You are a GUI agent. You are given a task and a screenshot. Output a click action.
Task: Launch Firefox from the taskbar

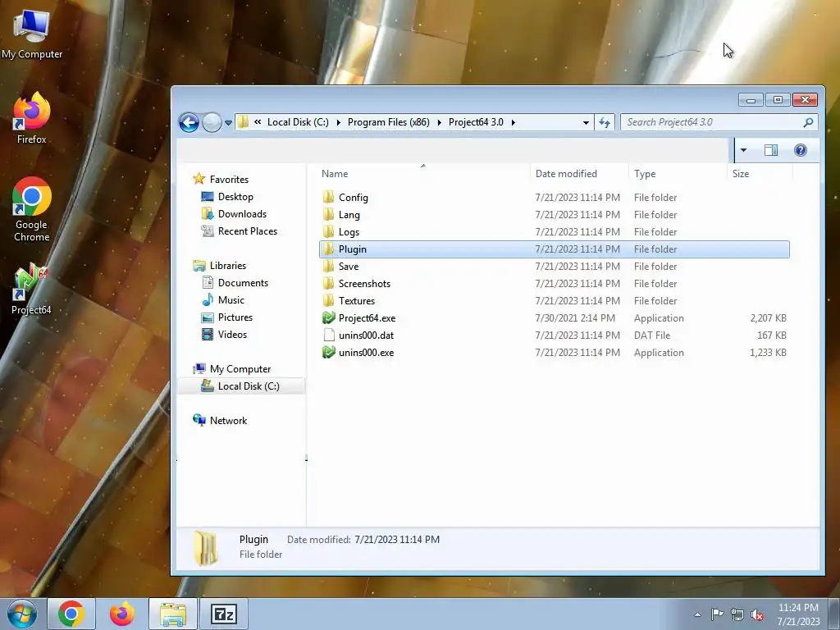click(121, 614)
